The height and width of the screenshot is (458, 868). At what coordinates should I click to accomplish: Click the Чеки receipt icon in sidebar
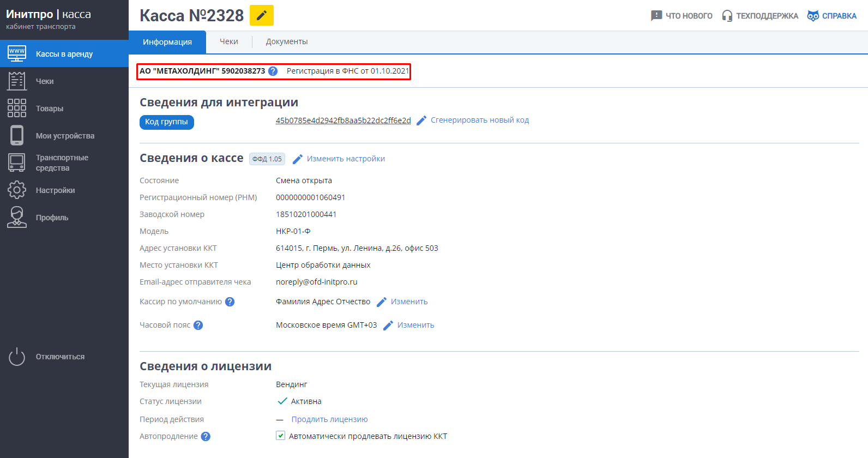(x=17, y=81)
